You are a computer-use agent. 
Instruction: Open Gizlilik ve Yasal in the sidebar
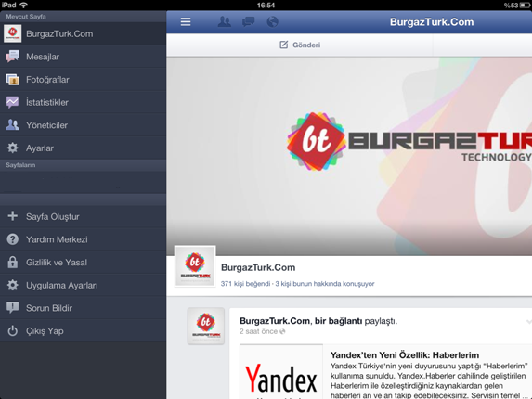(84, 262)
